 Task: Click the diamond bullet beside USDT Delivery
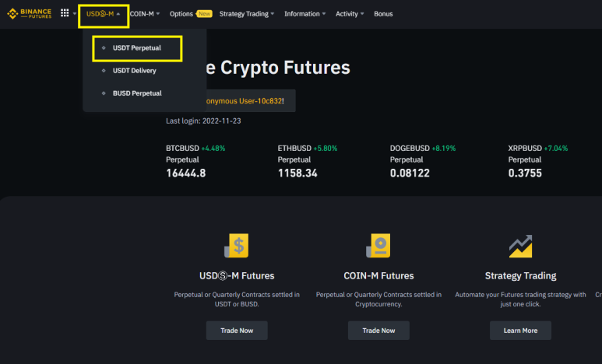click(104, 71)
